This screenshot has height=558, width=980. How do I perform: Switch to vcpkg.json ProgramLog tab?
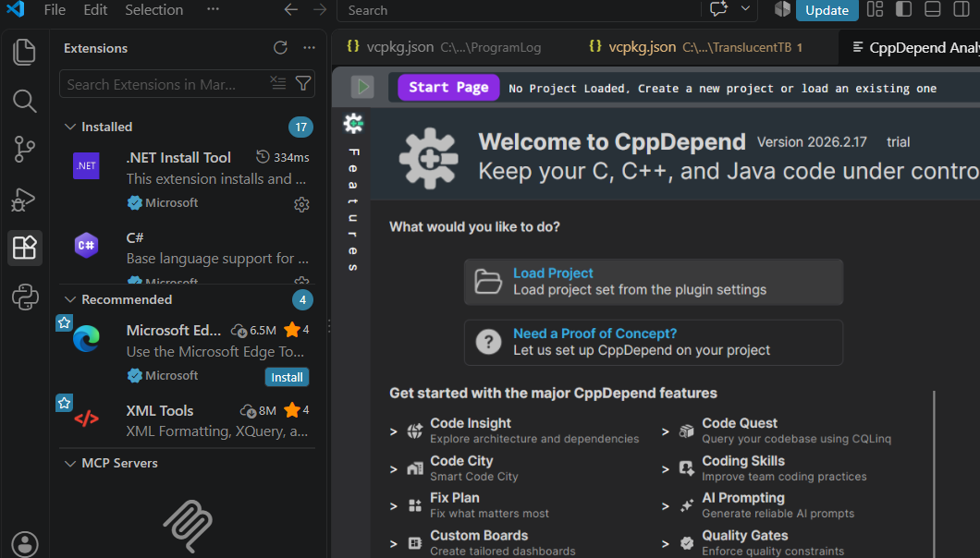tap(444, 47)
